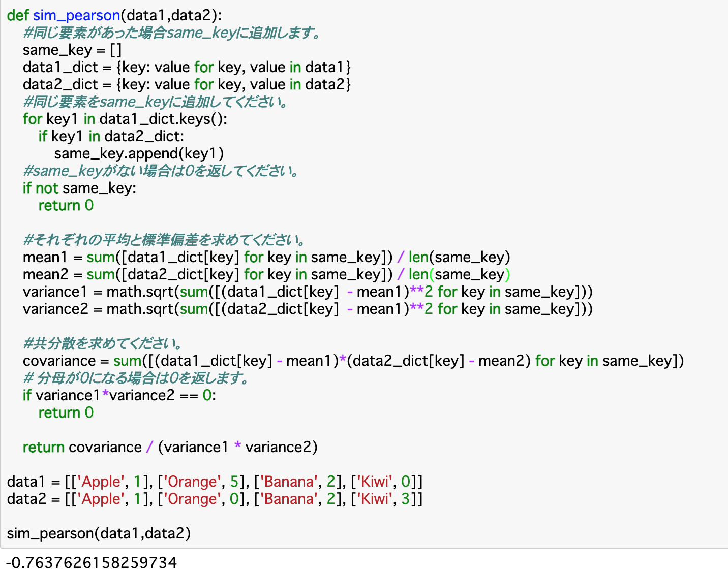Click 'Banana' string in the data1 list
The height and width of the screenshot is (573, 728).
[x=289, y=482]
